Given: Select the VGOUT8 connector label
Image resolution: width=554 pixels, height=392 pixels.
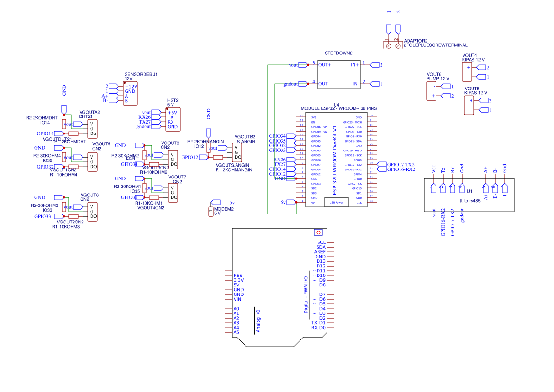Looking at the screenshot, I should pos(170,143).
